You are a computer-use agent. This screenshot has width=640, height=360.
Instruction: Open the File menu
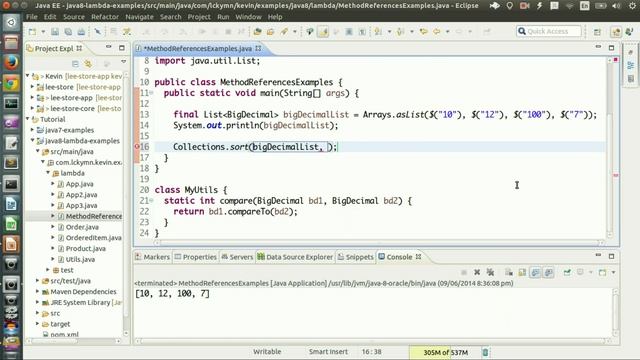31,17
